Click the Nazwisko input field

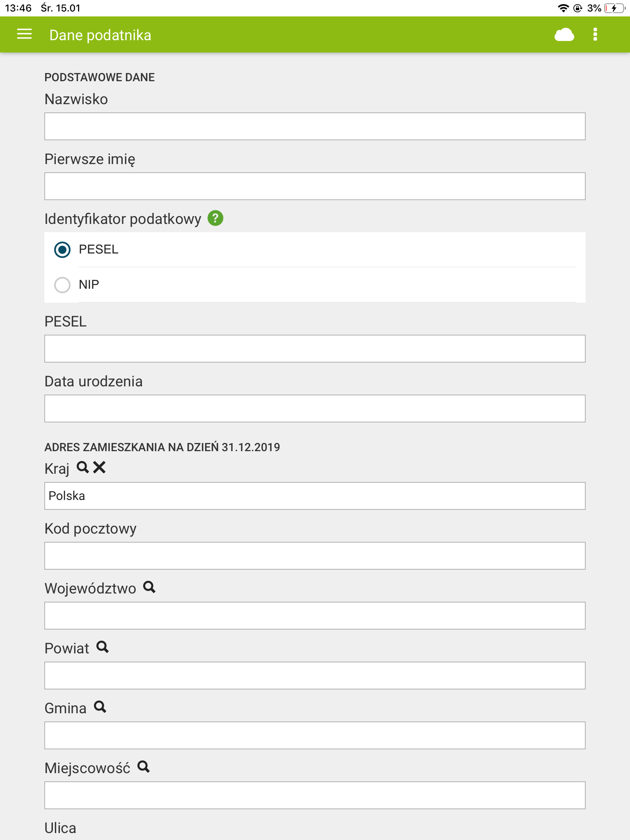[x=315, y=126]
